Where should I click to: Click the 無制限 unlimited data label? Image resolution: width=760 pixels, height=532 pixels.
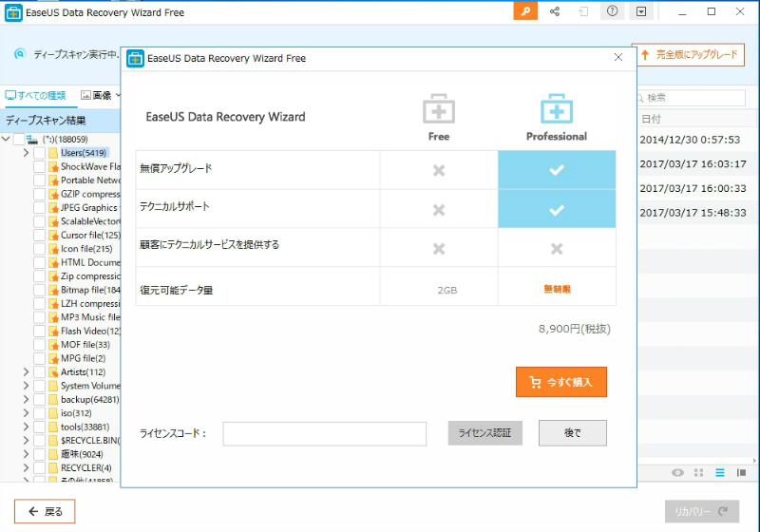tap(557, 289)
